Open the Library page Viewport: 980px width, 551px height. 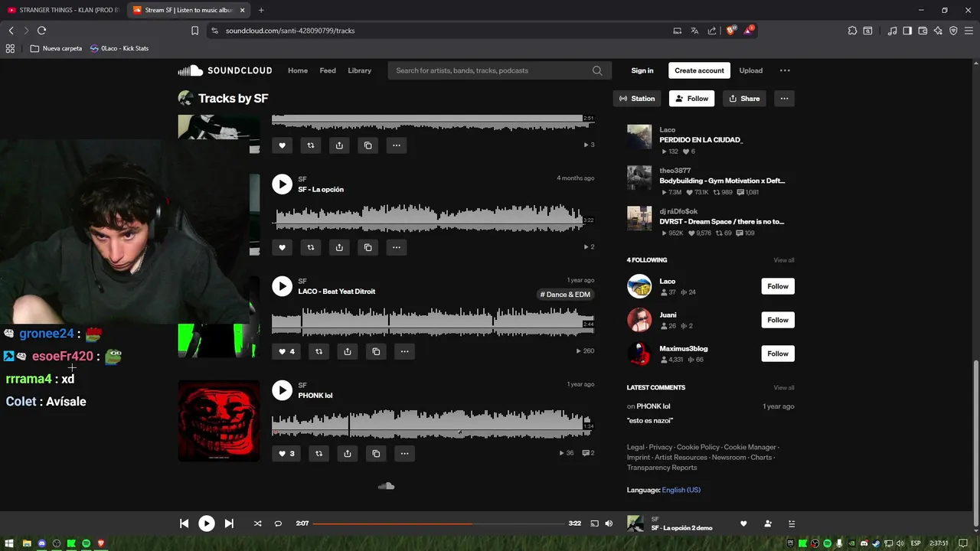tap(359, 70)
